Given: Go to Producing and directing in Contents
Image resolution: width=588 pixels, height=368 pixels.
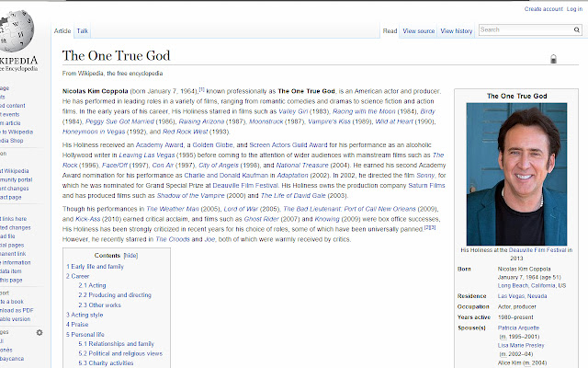Looking at the screenshot, I should point(115,294).
